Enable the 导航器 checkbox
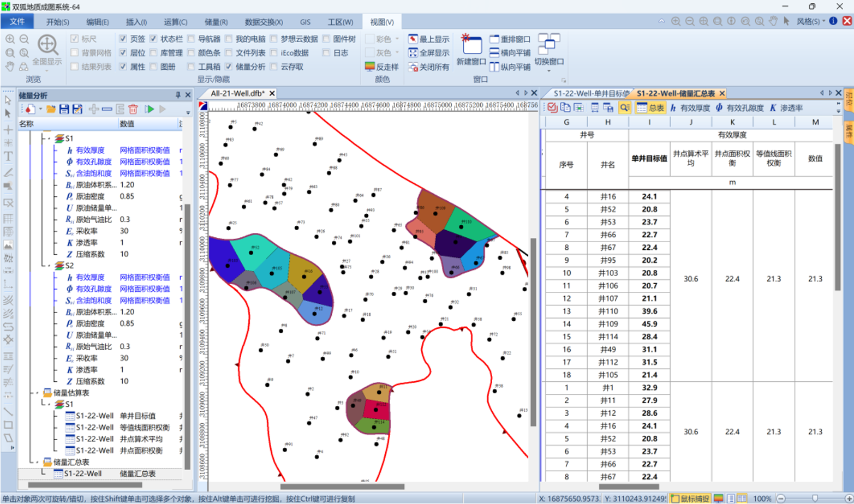Image resolution: width=854 pixels, height=504 pixels. [x=191, y=39]
